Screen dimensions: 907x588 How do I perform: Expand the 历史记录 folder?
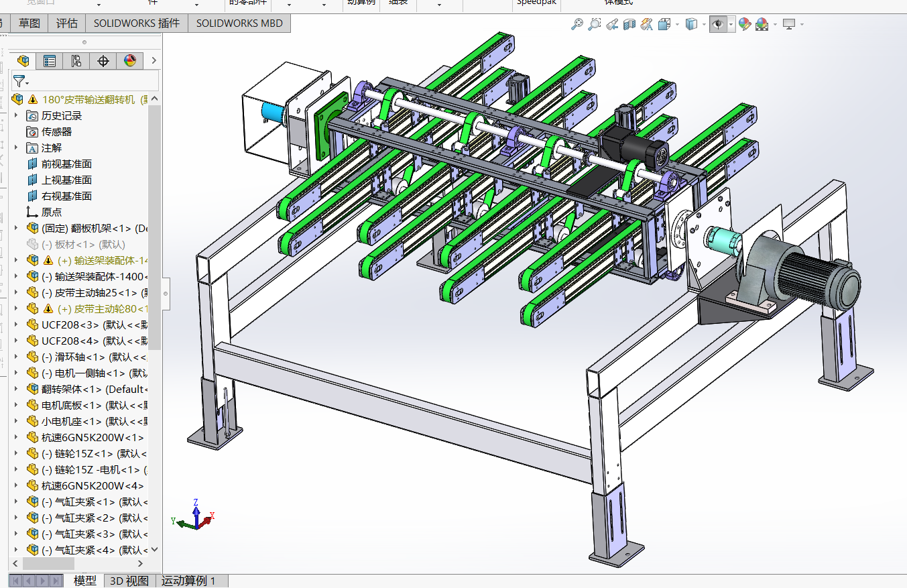tap(16, 115)
